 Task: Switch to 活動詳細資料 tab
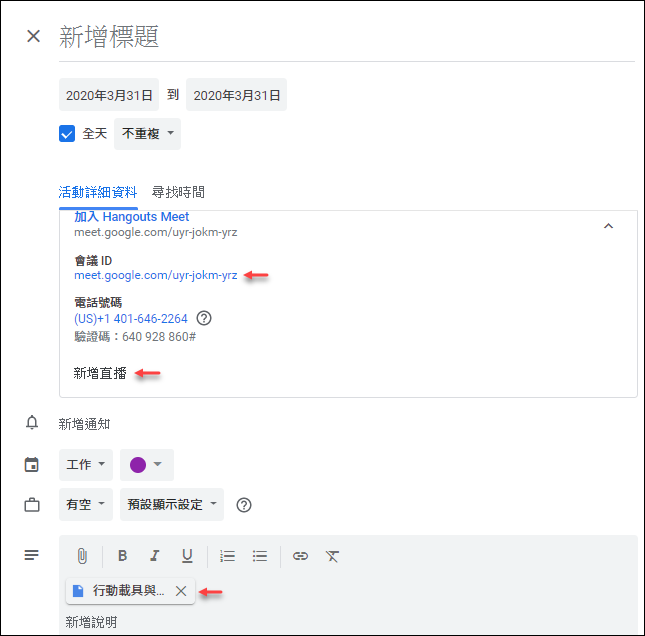(x=98, y=192)
